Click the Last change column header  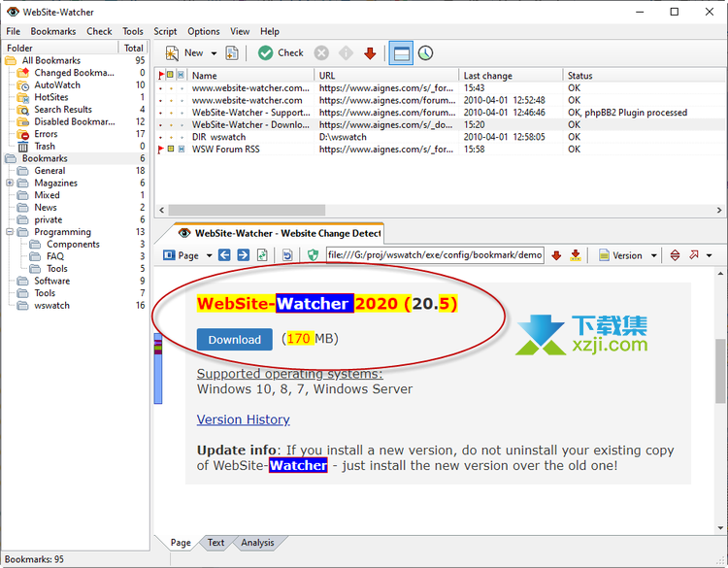pos(512,75)
